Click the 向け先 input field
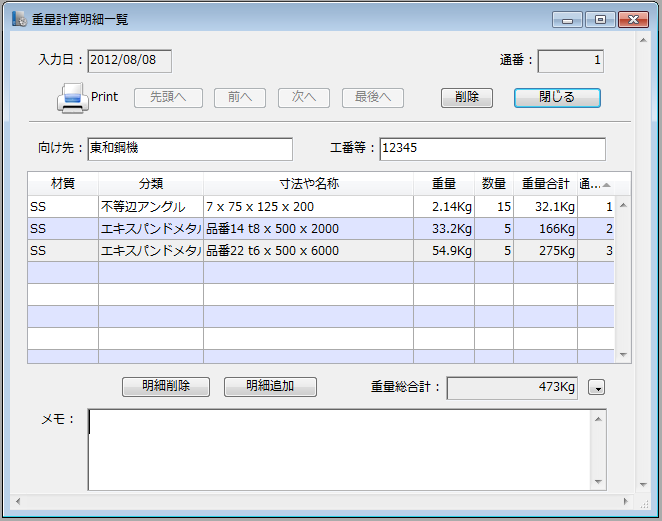The image size is (662, 521). point(189,148)
